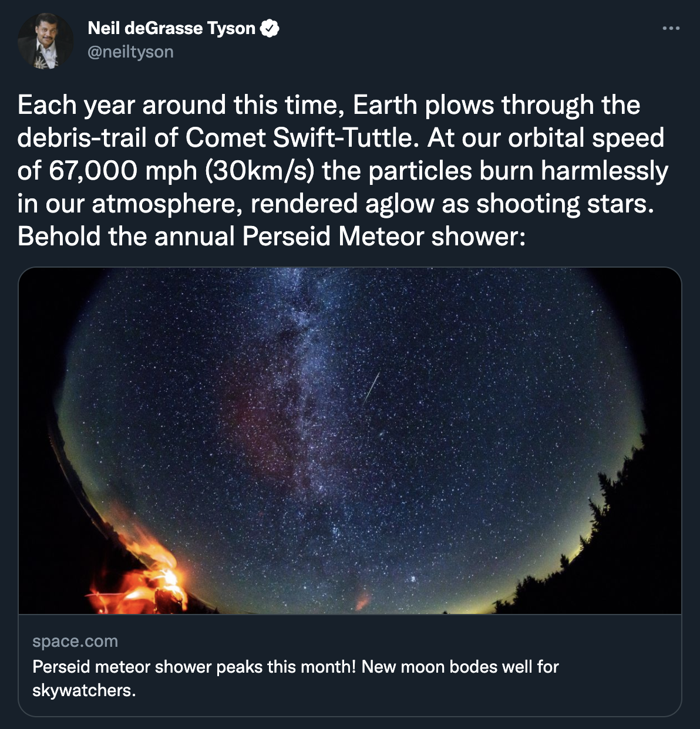Screen dimensions: 700x729
Task: Click the @neiltyson handle
Action: pyautogui.click(x=130, y=52)
